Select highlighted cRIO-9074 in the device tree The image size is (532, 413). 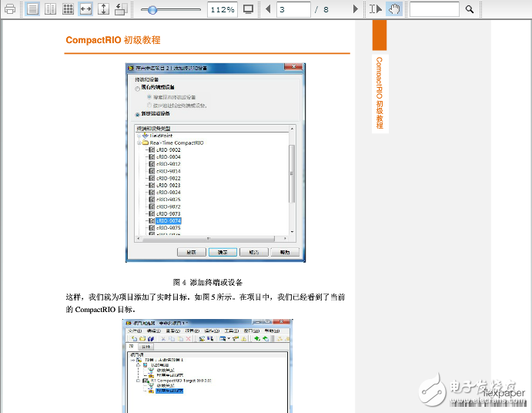169,221
